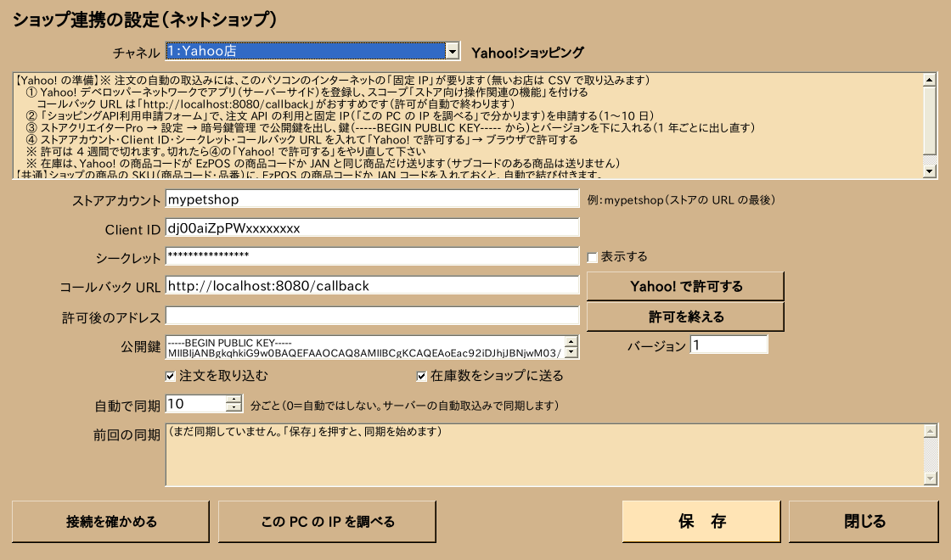Click the 前回の同期 log text area
The width and height of the screenshot is (951, 560).
[544, 455]
